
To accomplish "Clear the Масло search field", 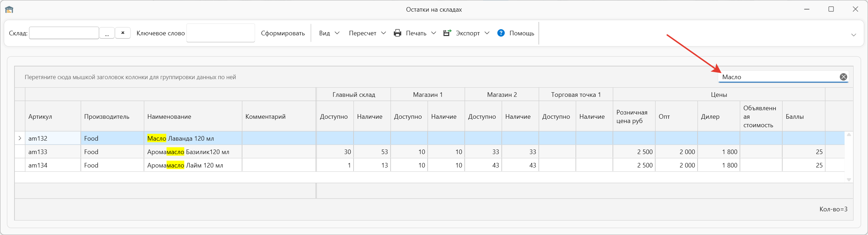I will click(843, 77).
